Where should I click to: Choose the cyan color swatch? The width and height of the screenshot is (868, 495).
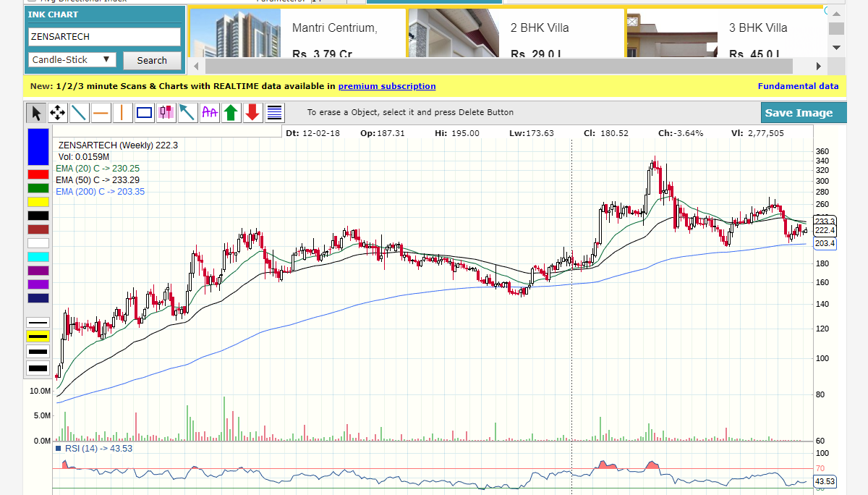[x=38, y=257]
